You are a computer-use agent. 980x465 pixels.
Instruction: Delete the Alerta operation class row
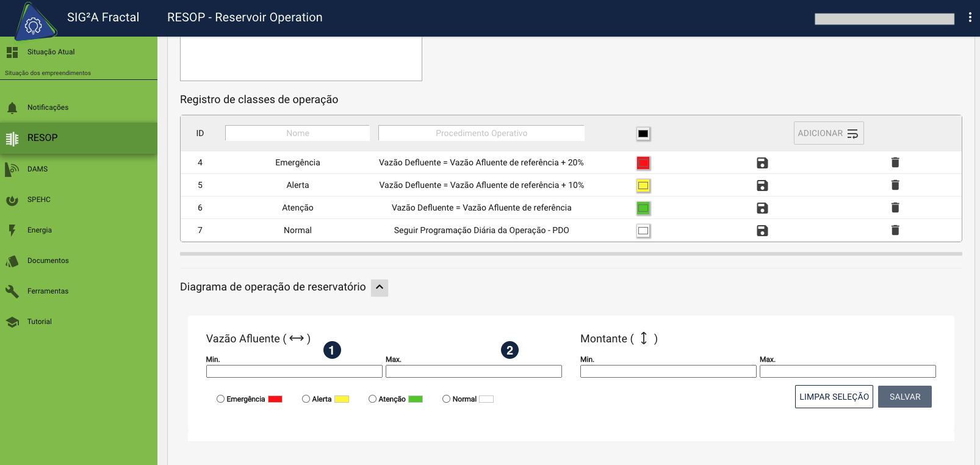tap(895, 185)
